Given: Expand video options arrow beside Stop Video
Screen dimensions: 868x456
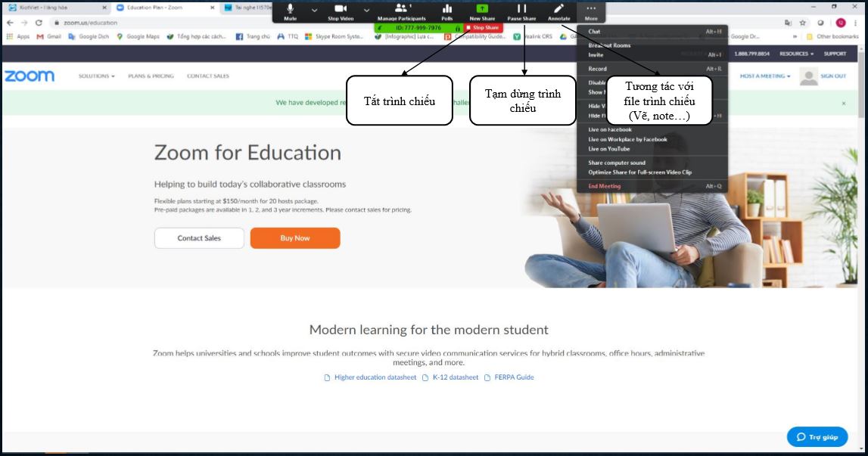Looking at the screenshot, I should 367,11.
